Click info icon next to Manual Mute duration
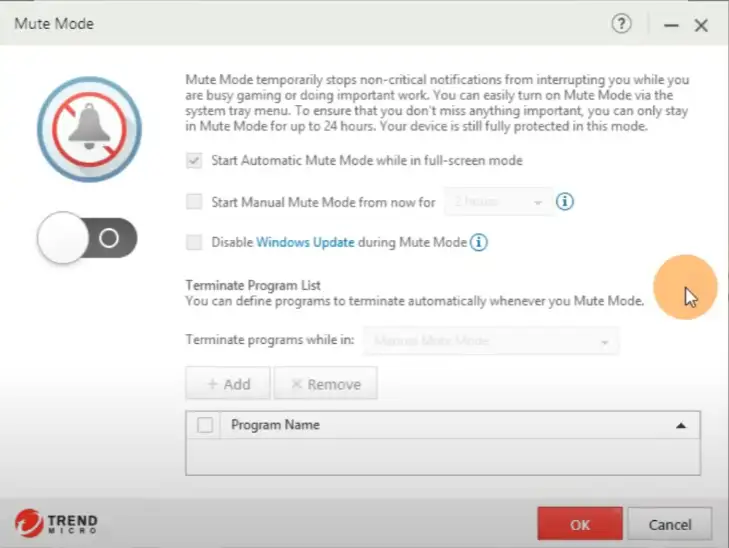This screenshot has width=729, height=548. 564,202
